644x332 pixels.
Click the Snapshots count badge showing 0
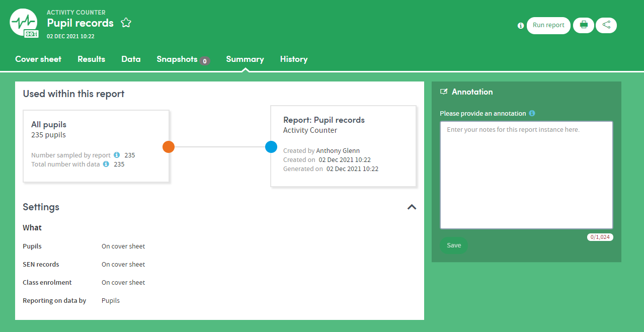click(x=204, y=61)
